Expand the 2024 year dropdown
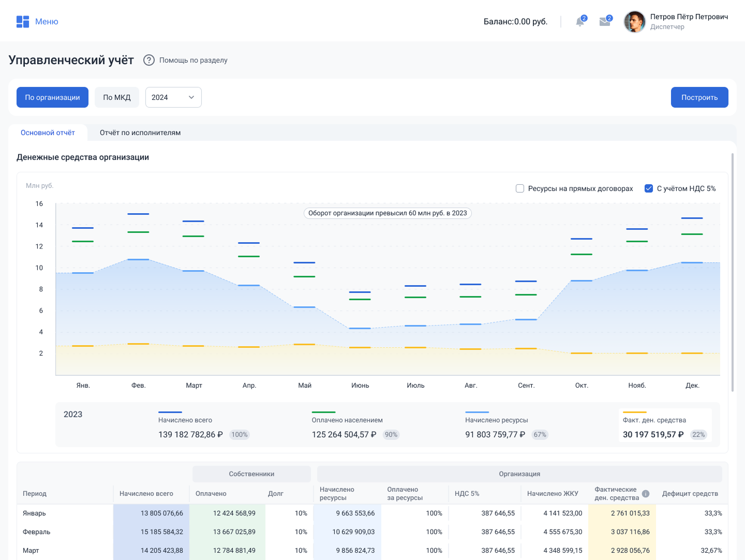The image size is (745, 560). [173, 97]
